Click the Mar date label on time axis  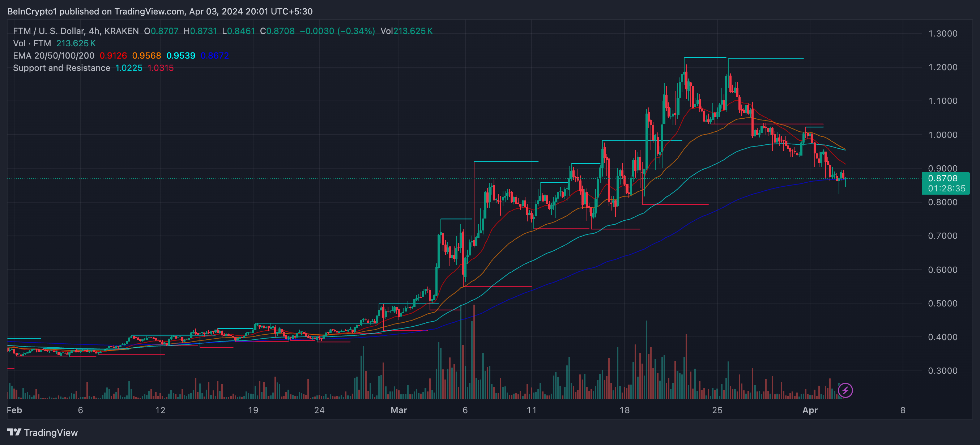pos(399,410)
